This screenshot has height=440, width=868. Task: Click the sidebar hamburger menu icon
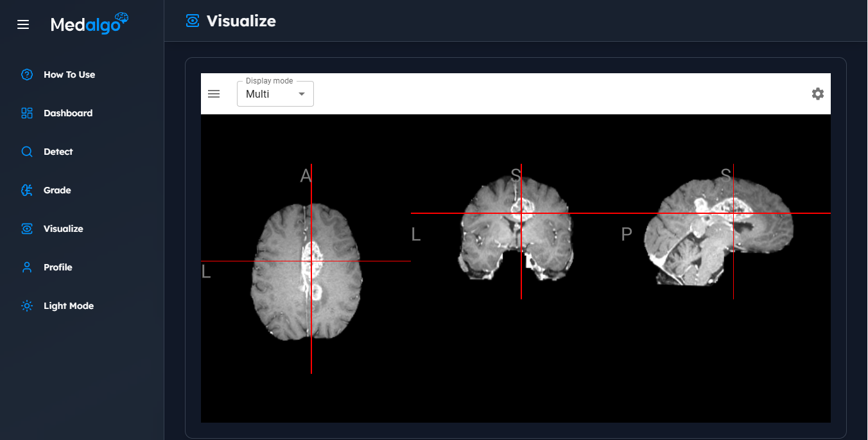pos(23,24)
